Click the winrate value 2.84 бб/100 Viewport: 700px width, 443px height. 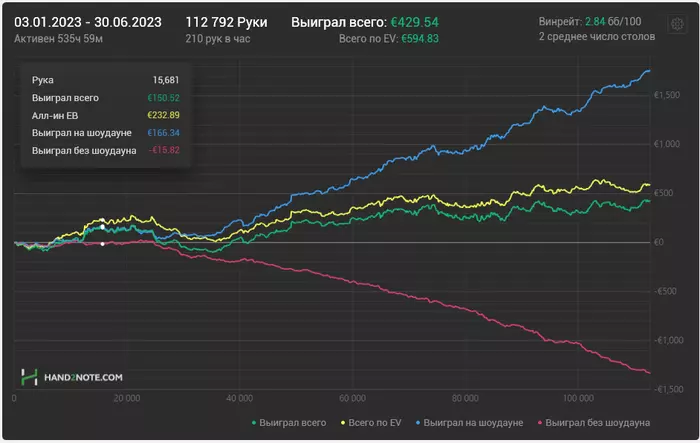(613, 21)
